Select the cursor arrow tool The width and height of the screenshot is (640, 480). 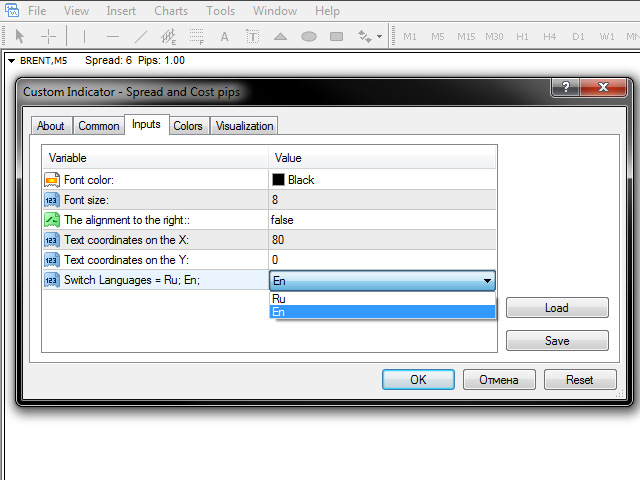click(x=19, y=37)
